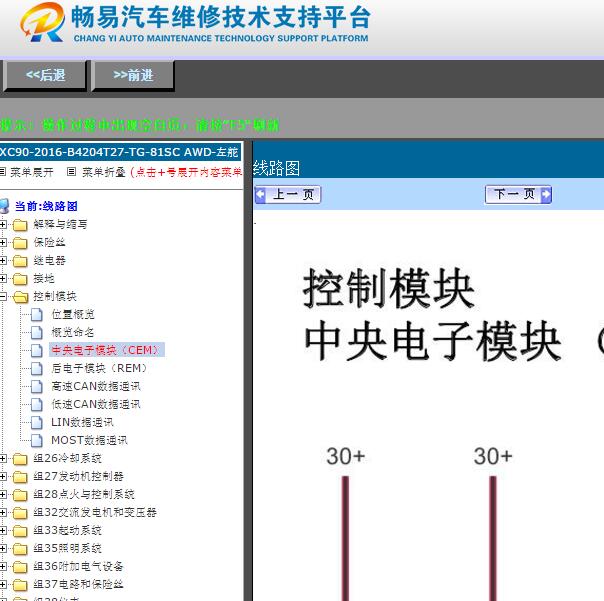Click the XC90-2016-B4204T27 vehicle title bar

120,152
